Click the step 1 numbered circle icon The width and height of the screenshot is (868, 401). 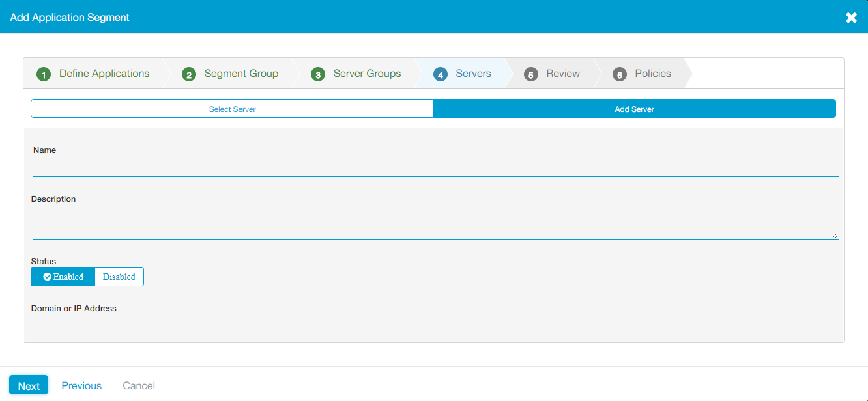tap(44, 74)
